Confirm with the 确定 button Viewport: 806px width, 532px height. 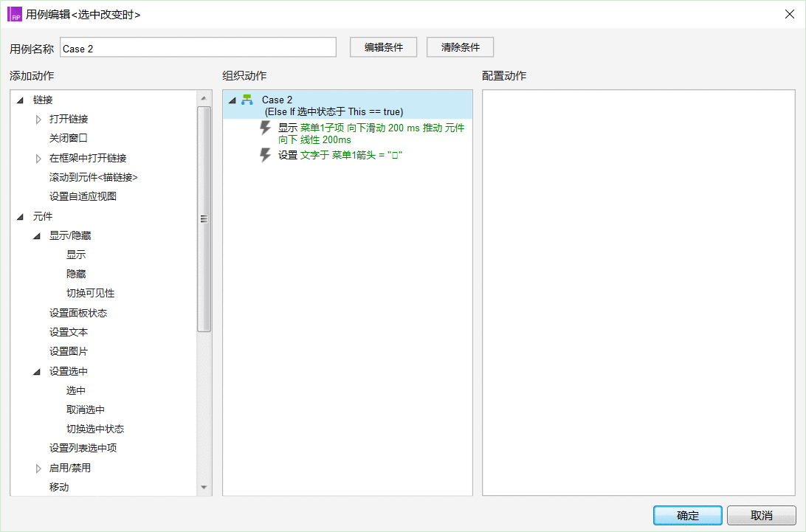pyautogui.click(x=688, y=516)
